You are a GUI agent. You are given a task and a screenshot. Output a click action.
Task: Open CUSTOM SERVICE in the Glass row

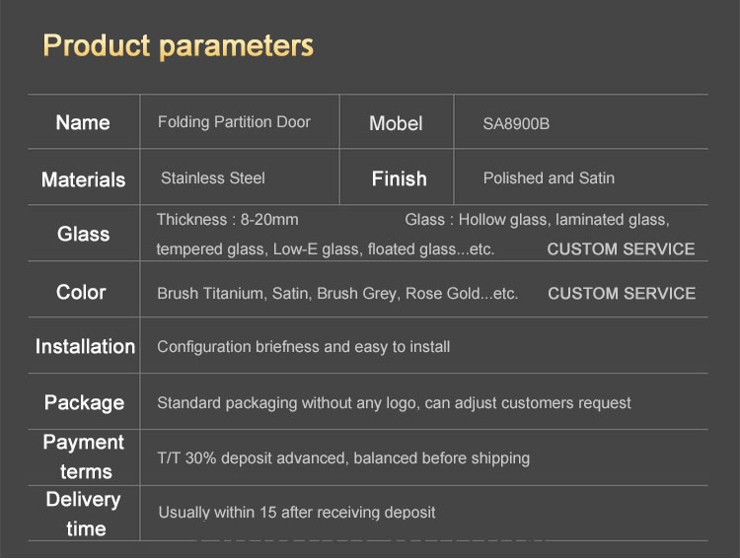pos(621,249)
